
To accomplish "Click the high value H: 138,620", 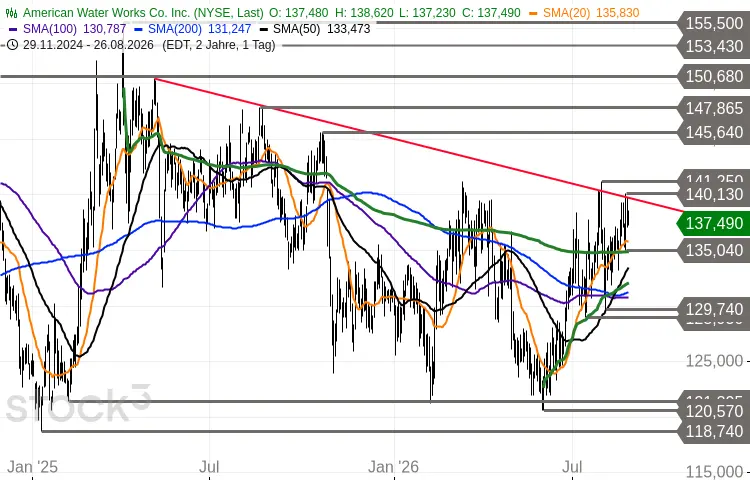I will pos(364,13).
